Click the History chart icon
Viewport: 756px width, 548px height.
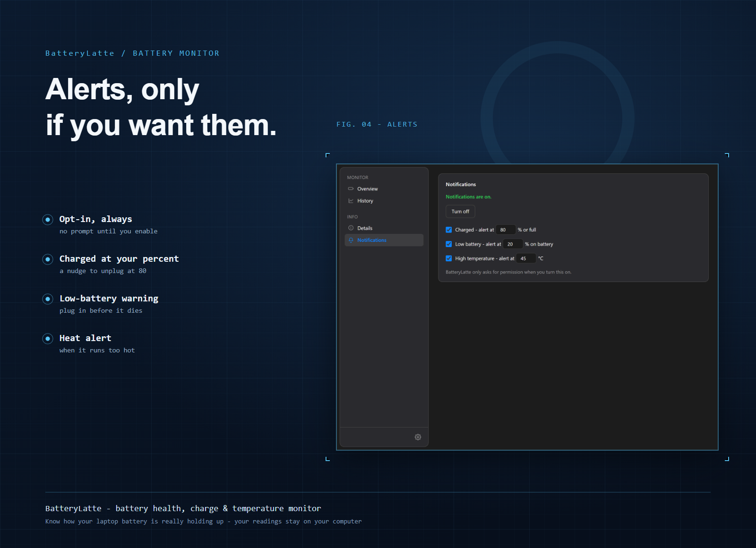pos(351,201)
